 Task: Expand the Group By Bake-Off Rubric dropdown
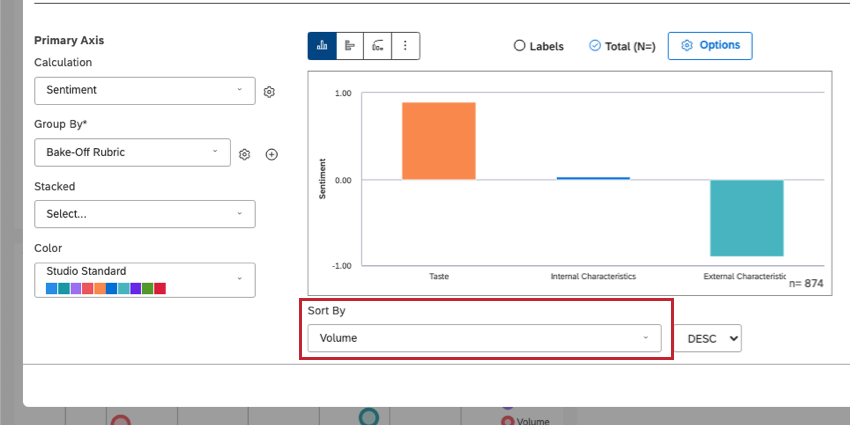point(132,152)
